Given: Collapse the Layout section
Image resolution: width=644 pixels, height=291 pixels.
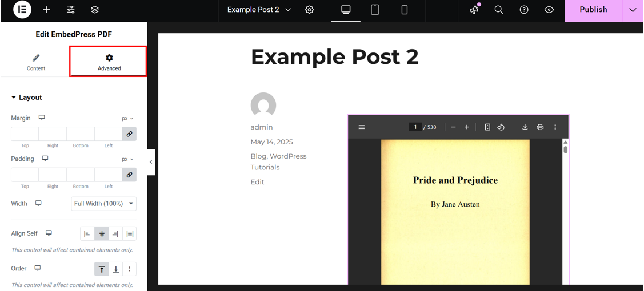Looking at the screenshot, I should [x=27, y=98].
